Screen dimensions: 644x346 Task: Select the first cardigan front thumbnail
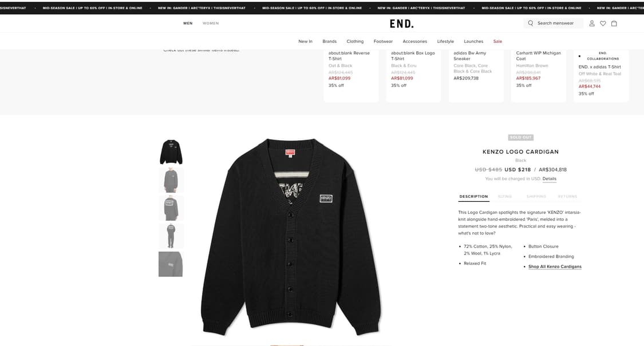pos(171,152)
